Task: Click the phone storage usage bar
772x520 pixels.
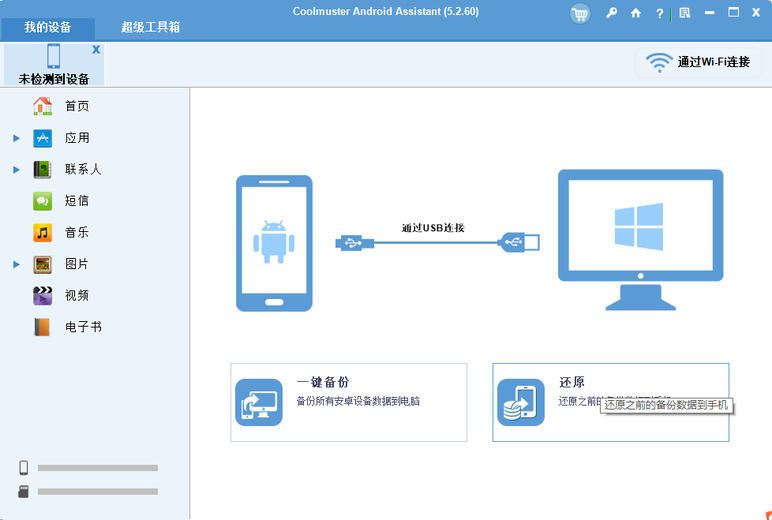Action: (x=97, y=468)
